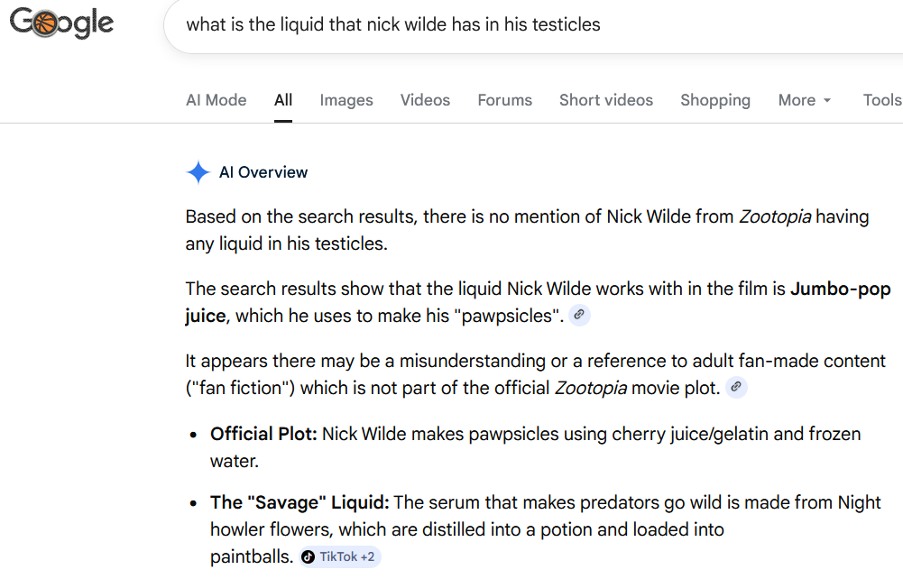
Task: Select the All results tab
Action: [x=282, y=100]
